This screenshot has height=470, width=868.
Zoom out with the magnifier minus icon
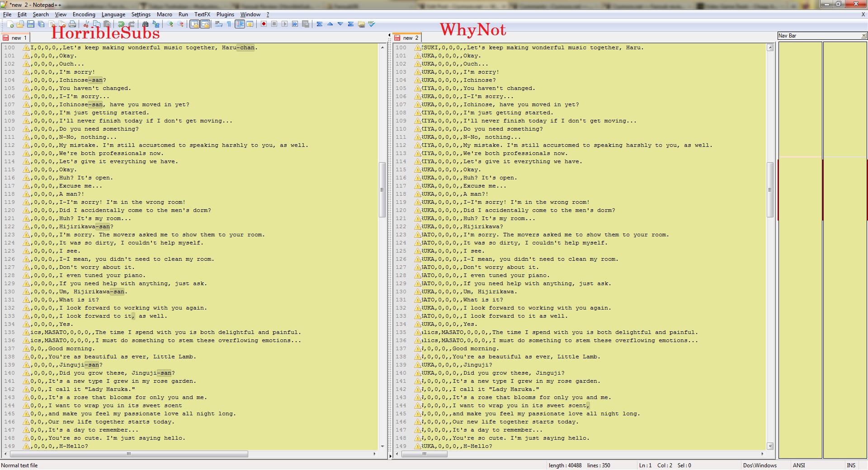coord(180,24)
